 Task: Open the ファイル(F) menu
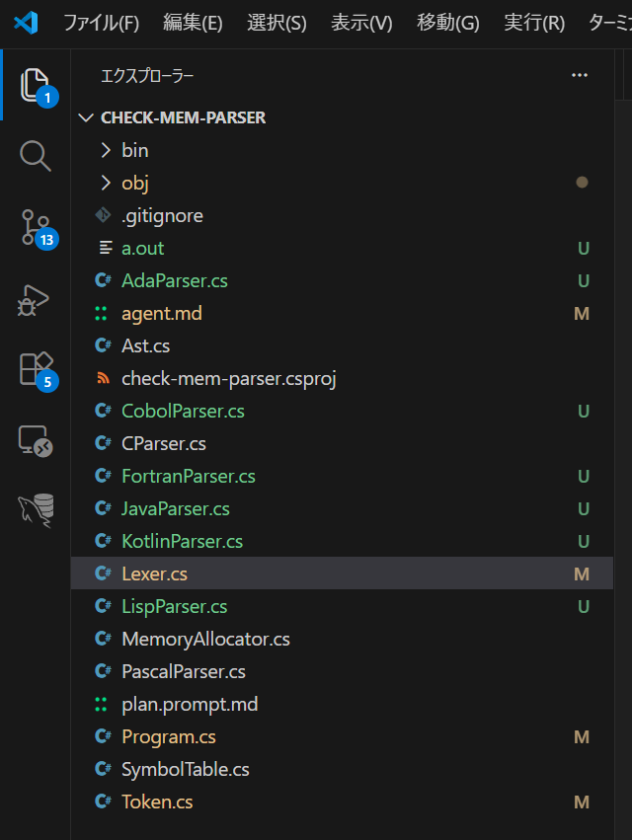click(x=102, y=23)
